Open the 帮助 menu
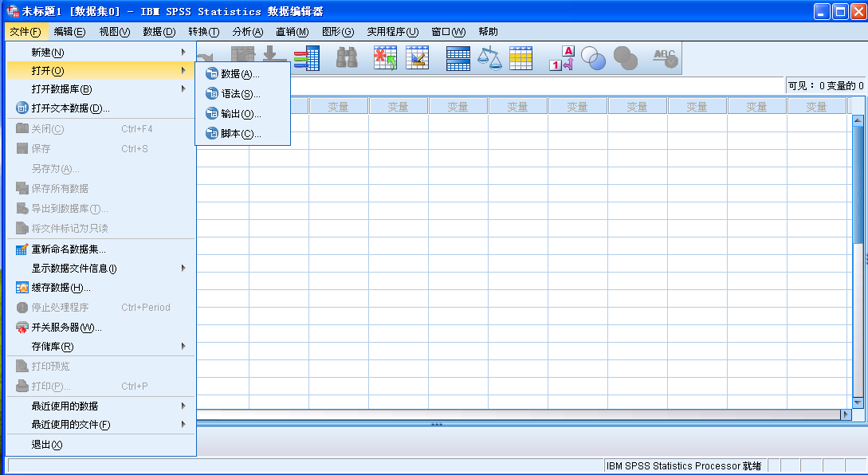Image resolution: width=868 pixels, height=475 pixels. tap(489, 32)
